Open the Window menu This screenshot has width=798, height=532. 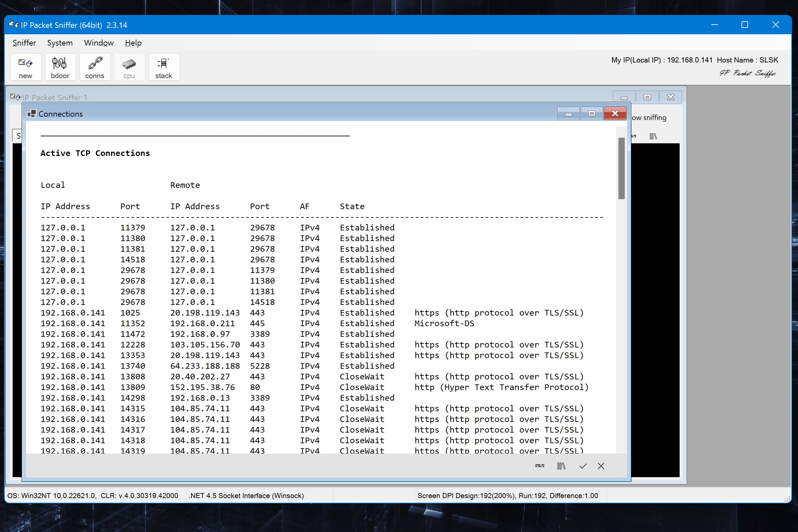(98, 43)
